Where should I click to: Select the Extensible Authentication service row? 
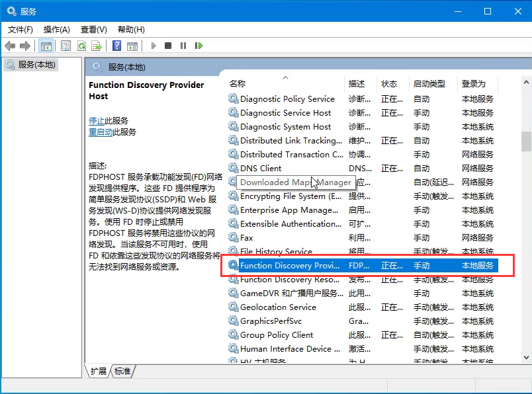click(363, 224)
